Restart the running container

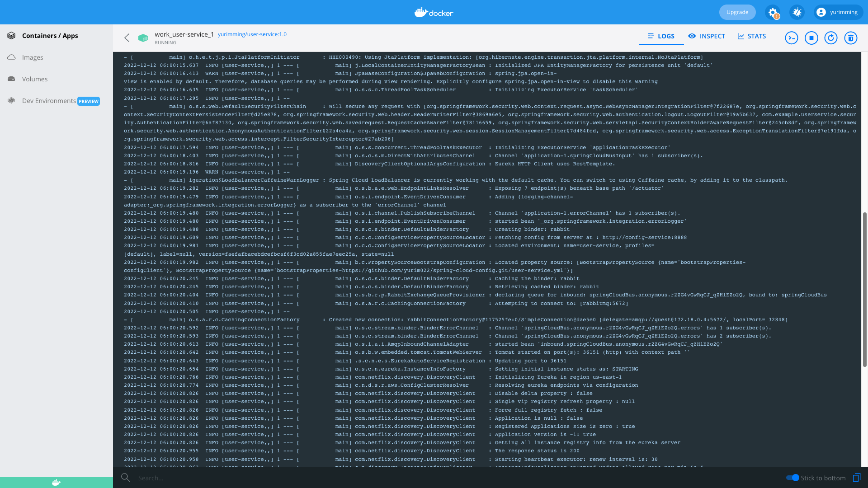(831, 38)
